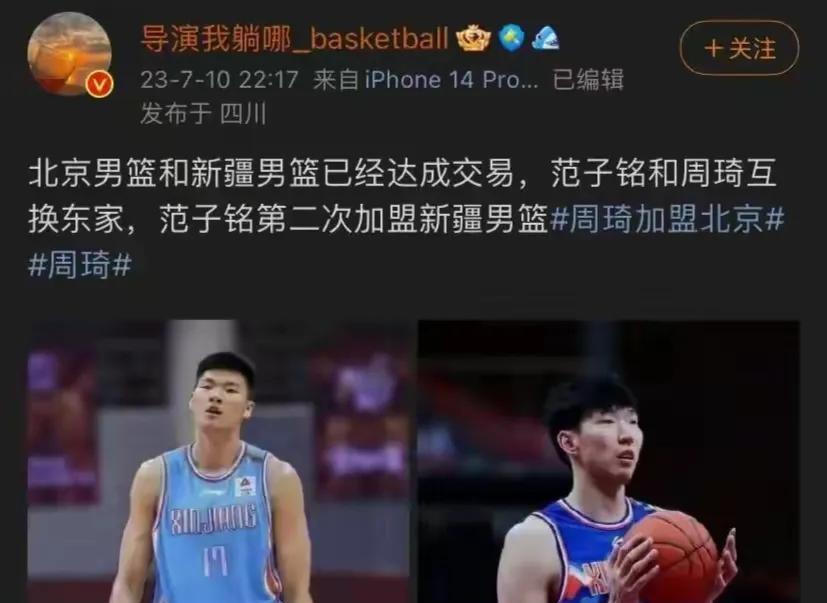Tap the blue hexagon badge icon
This screenshot has width=827, height=603.
[x=511, y=39]
